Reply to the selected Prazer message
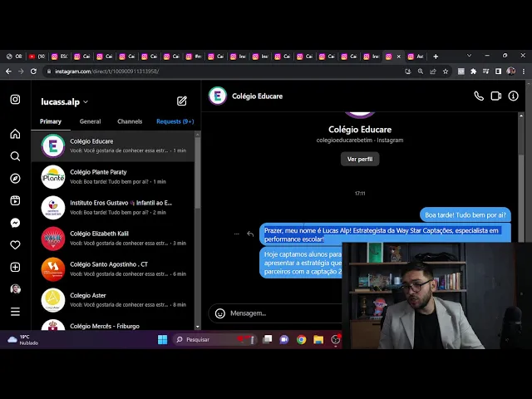Screen dimensions: 532x399 [x=250, y=234]
